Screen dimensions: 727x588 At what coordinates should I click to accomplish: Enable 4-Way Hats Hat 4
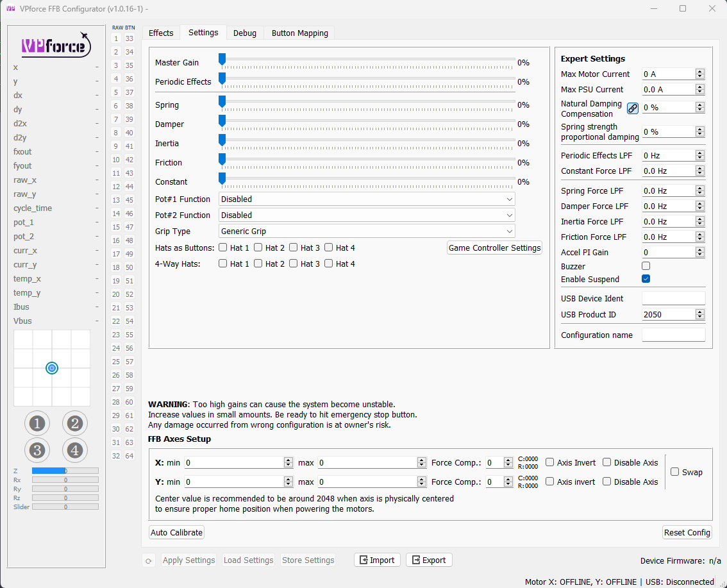pyautogui.click(x=329, y=264)
